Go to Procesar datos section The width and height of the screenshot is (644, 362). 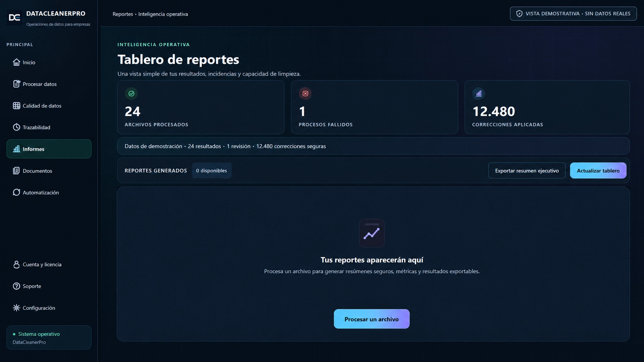(49, 84)
